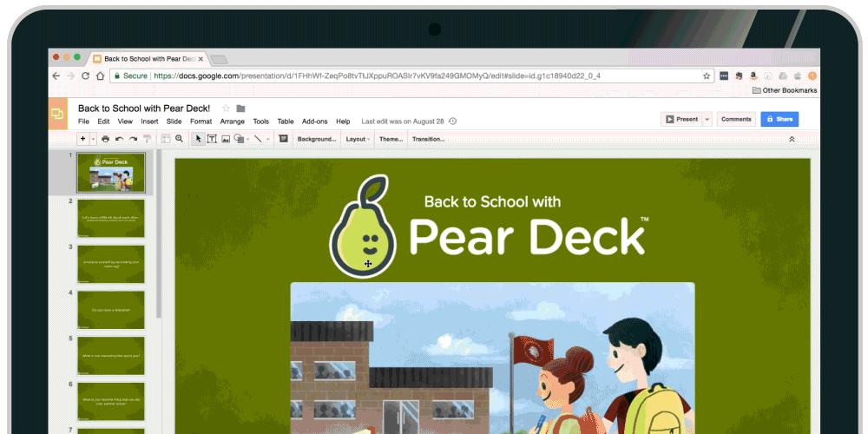Click the new slide plus button
The height and width of the screenshot is (434, 868).
pyautogui.click(x=83, y=139)
